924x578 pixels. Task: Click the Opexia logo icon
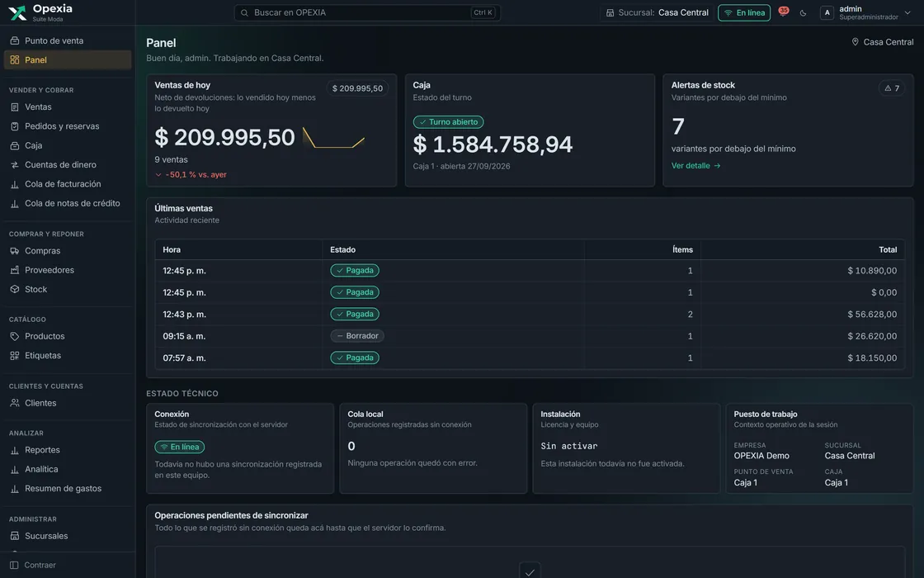click(x=17, y=12)
